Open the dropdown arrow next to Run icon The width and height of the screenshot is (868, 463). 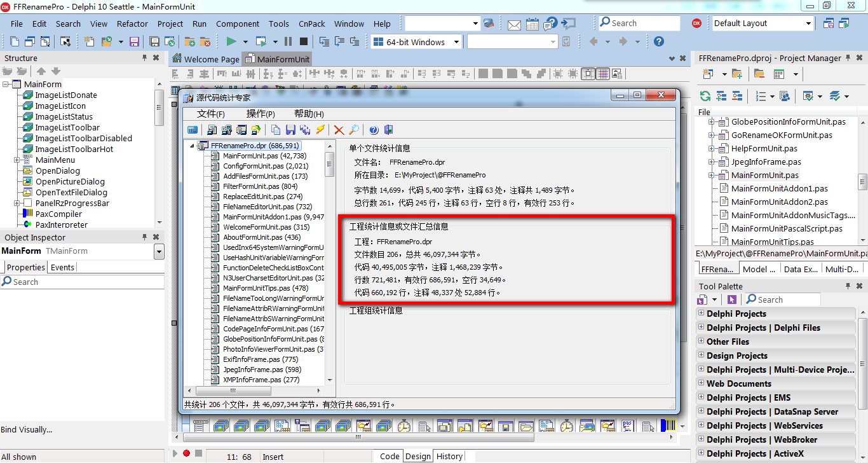pos(245,42)
